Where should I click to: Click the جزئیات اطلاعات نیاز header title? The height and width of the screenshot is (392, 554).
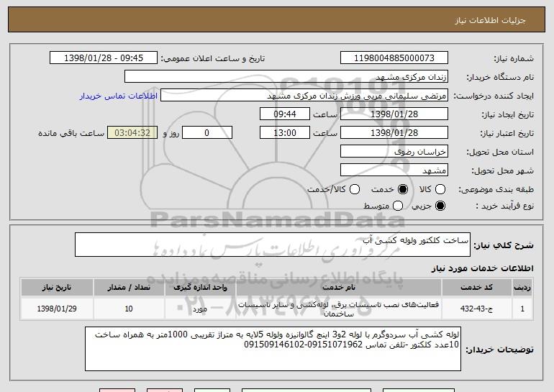click(x=490, y=20)
